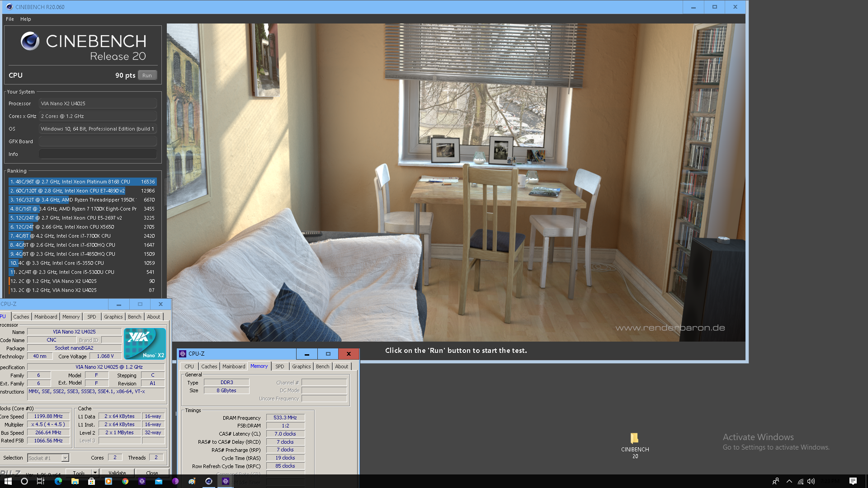
Task: Click the CPU-Z taskbar icon beside Cinebench icon
Action: point(226,481)
